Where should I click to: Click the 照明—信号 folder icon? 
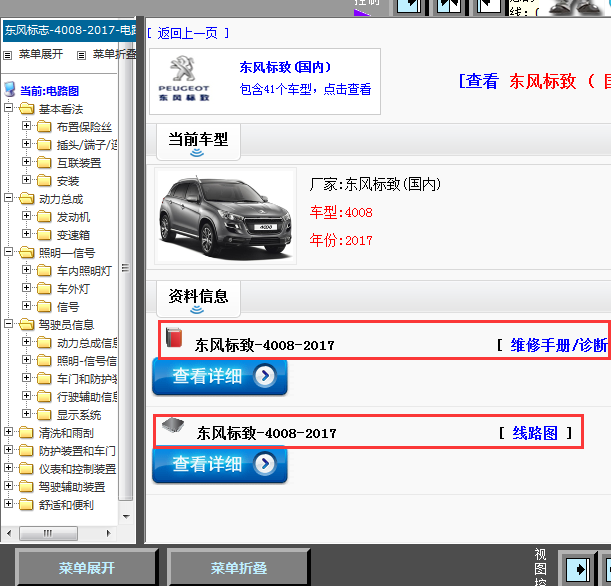tap(26, 252)
